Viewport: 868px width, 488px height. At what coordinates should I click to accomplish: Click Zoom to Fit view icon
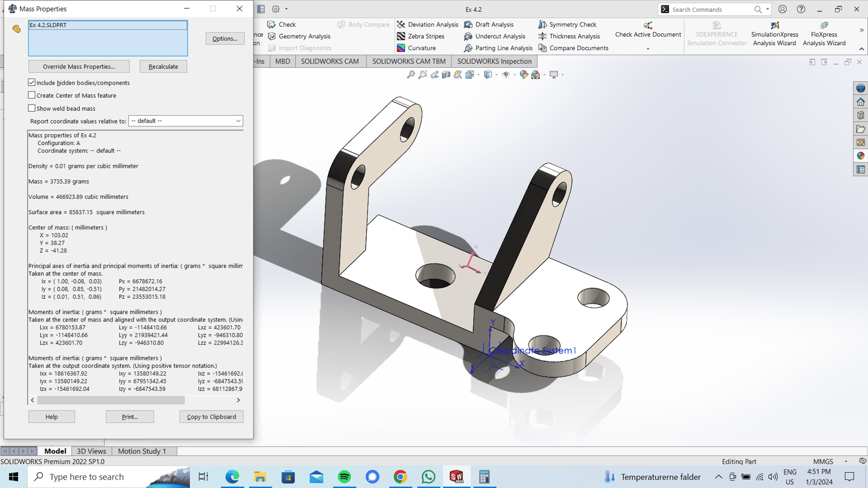(x=411, y=75)
